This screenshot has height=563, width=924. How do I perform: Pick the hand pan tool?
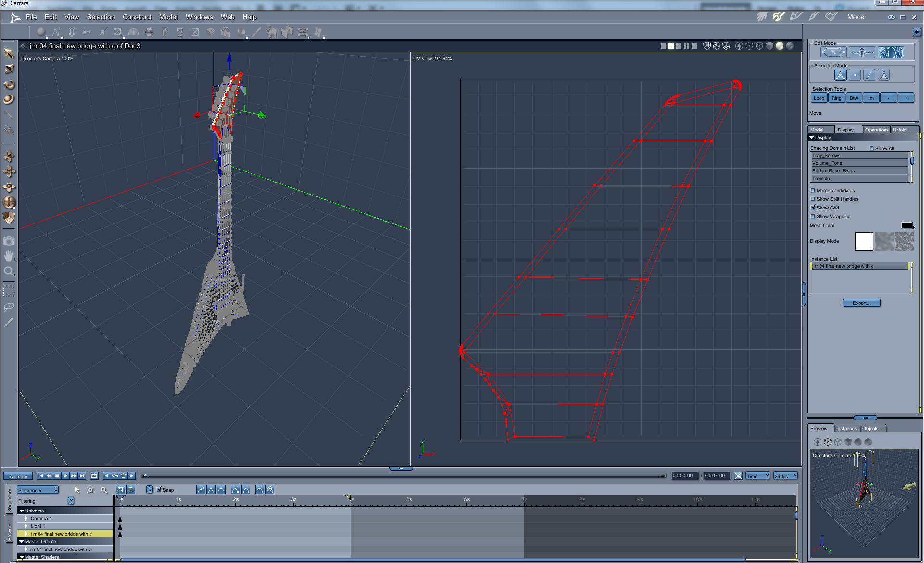pos(9,256)
